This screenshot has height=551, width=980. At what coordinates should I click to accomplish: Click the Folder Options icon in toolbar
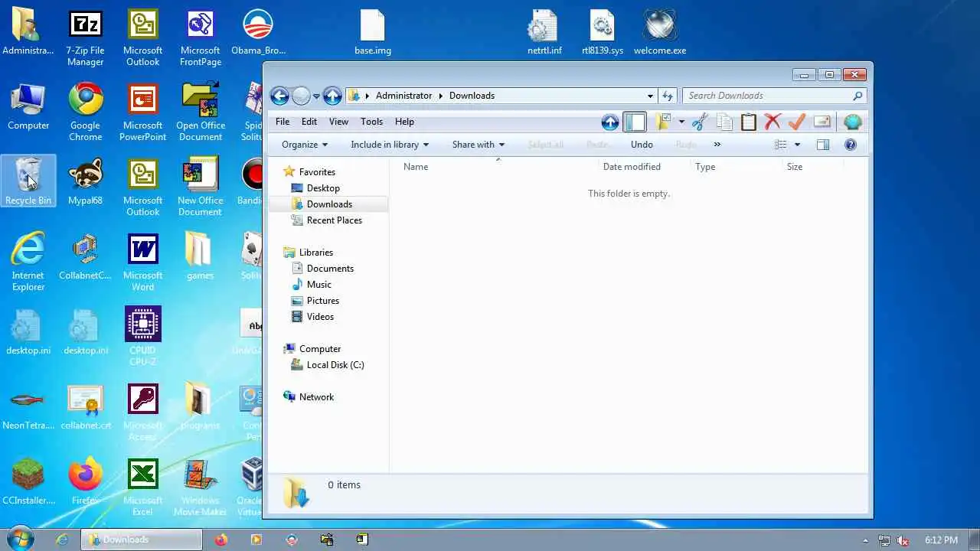coord(663,122)
